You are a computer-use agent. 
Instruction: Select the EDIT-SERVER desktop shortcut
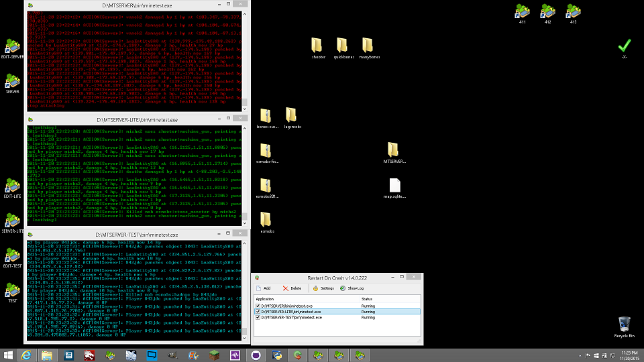coord(12,48)
